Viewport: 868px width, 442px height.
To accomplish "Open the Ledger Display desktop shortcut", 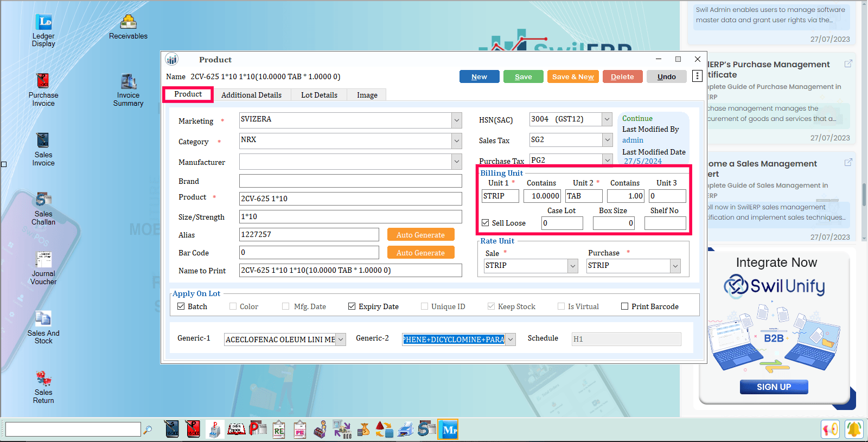I will click(43, 30).
